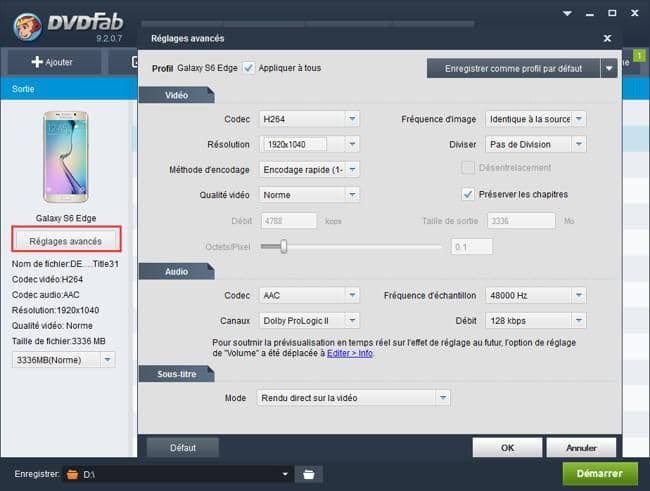Image resolution: width=650 pixels, height=491 pixels.
Task: Select the Vidéo section tab
Action: (177, 95)
